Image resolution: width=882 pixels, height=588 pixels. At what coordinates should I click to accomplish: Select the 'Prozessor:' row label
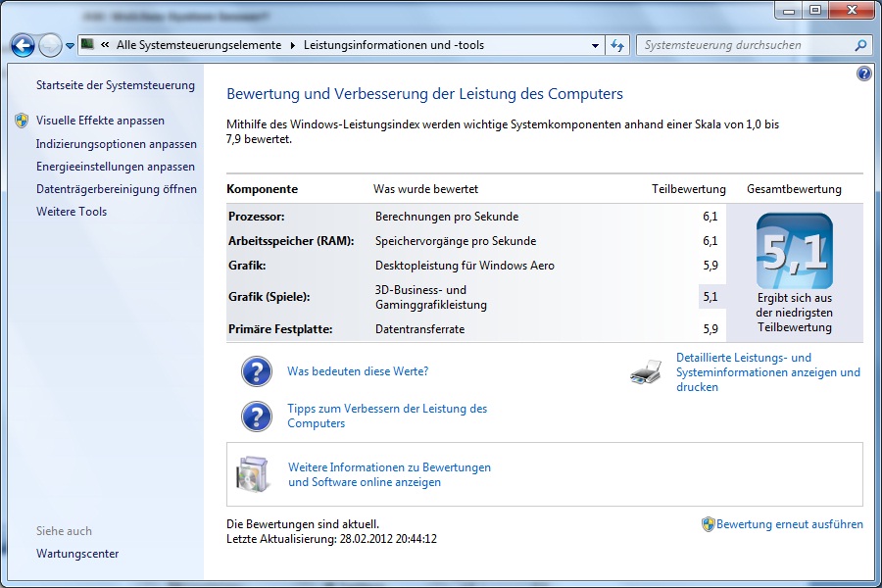[x=257, y=217]
